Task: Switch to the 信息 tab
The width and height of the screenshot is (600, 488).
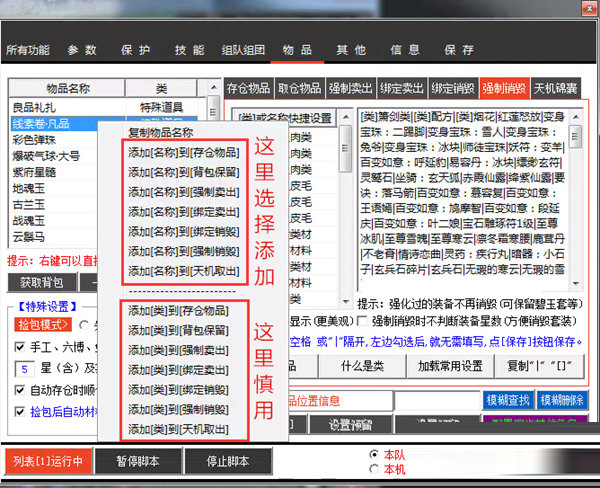Action: click(405, 50)
